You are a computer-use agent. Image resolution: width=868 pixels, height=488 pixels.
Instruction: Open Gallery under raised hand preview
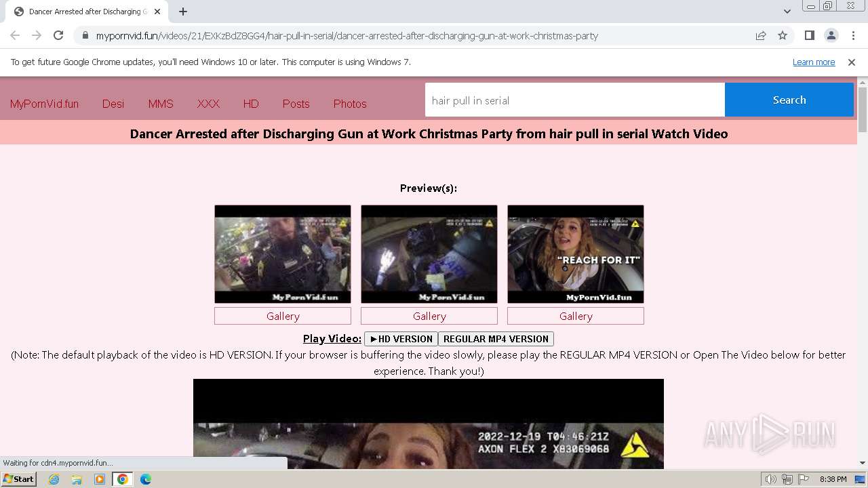tap(429, 316)
